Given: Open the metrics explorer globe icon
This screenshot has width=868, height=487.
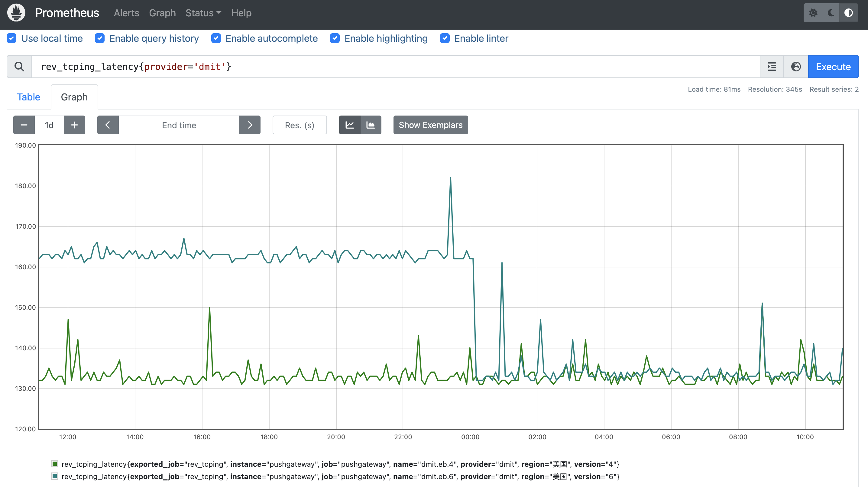Looking at the screenshot, I should [796, 67].
